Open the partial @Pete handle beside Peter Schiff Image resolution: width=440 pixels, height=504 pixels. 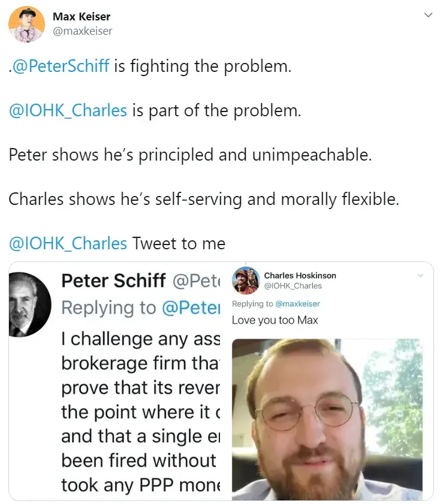click(x=197, y=280)
